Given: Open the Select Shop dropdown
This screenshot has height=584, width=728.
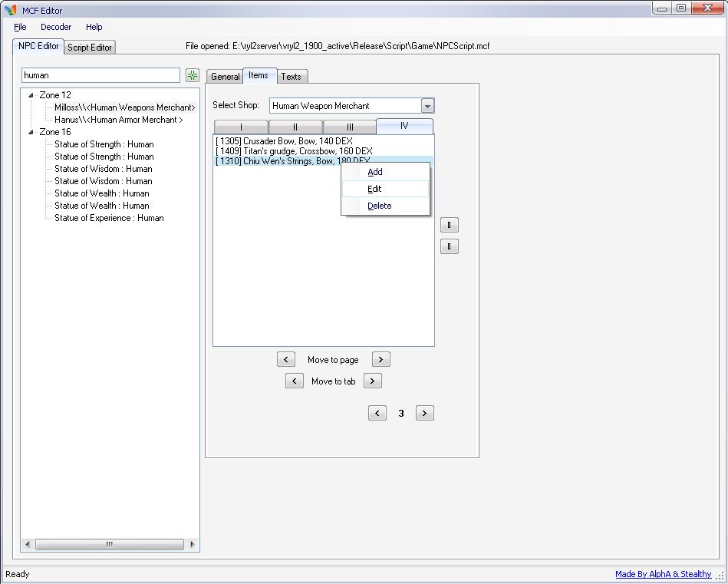Looking at the screenshot, I should [x=427, y=106].
